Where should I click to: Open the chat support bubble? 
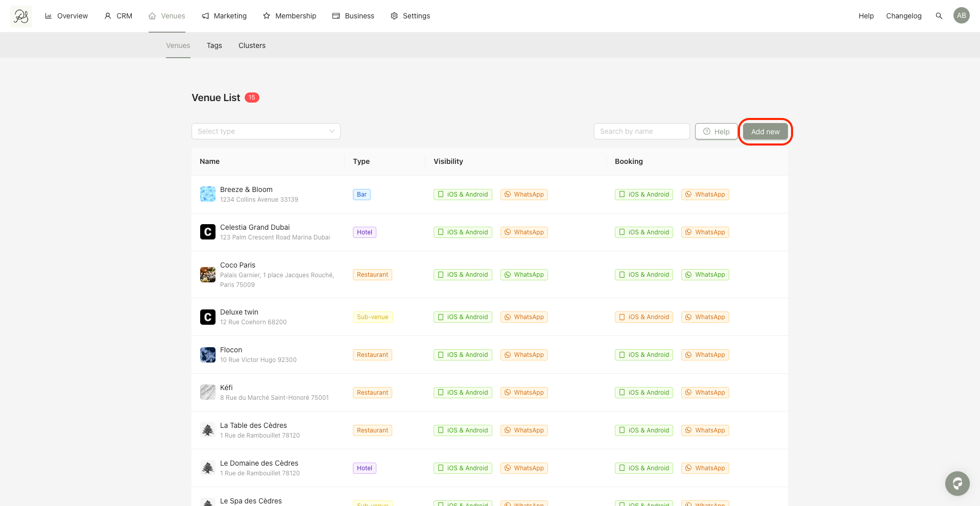tap(957, 483)
